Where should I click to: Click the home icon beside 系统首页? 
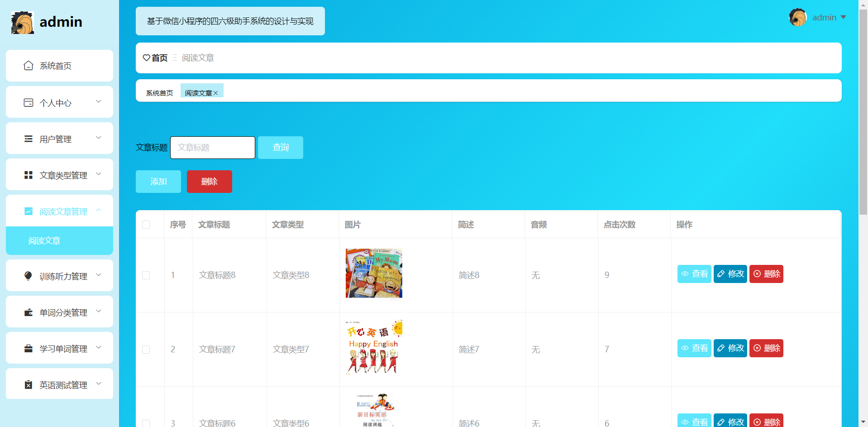coord(29,66)
